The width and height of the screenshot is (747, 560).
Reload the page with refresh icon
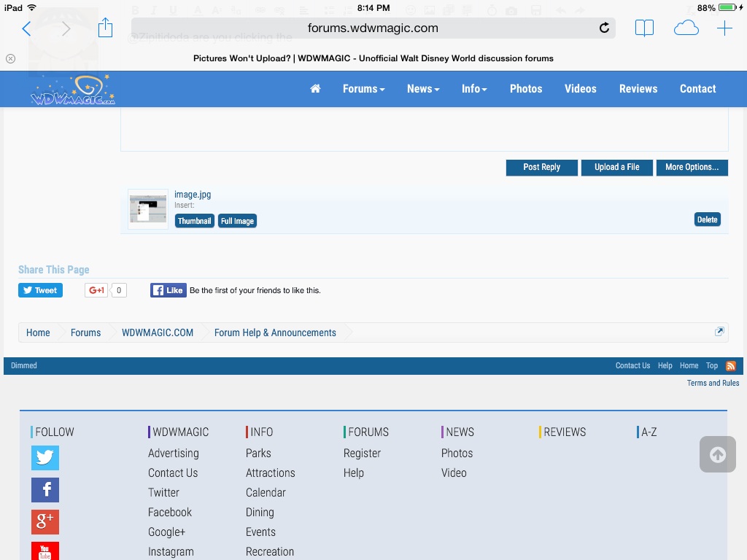coord(604,28)
